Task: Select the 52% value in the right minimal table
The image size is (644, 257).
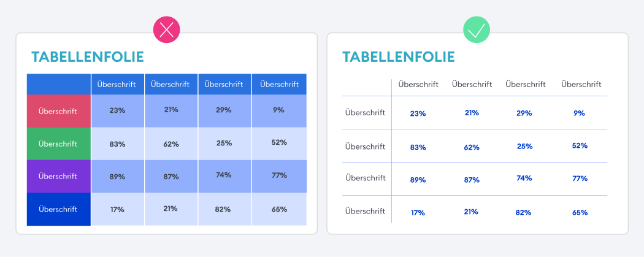Action: tap(580, 146)
